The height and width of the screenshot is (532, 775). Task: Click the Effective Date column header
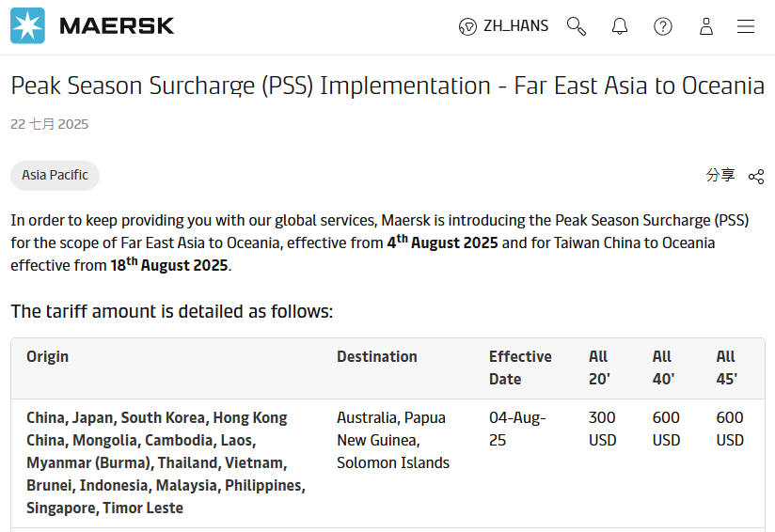click(x=520, y=368)
